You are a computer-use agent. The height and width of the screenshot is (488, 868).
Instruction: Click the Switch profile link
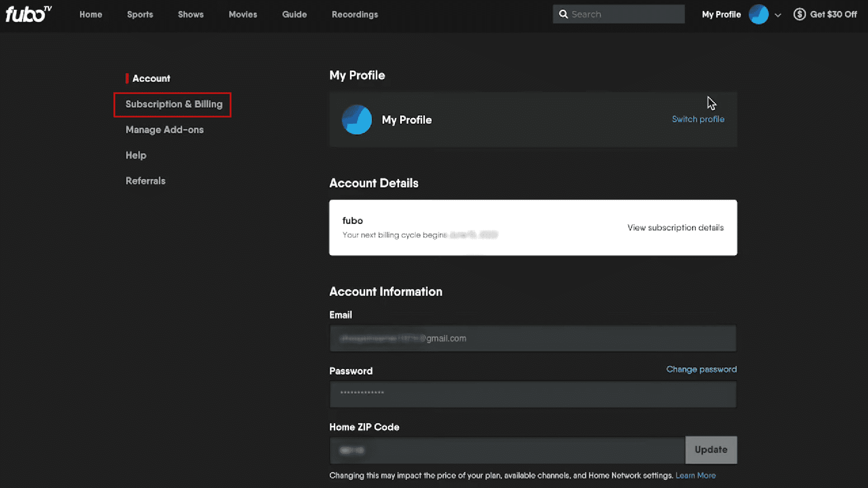pyautogui.click(x=698, y=118)
